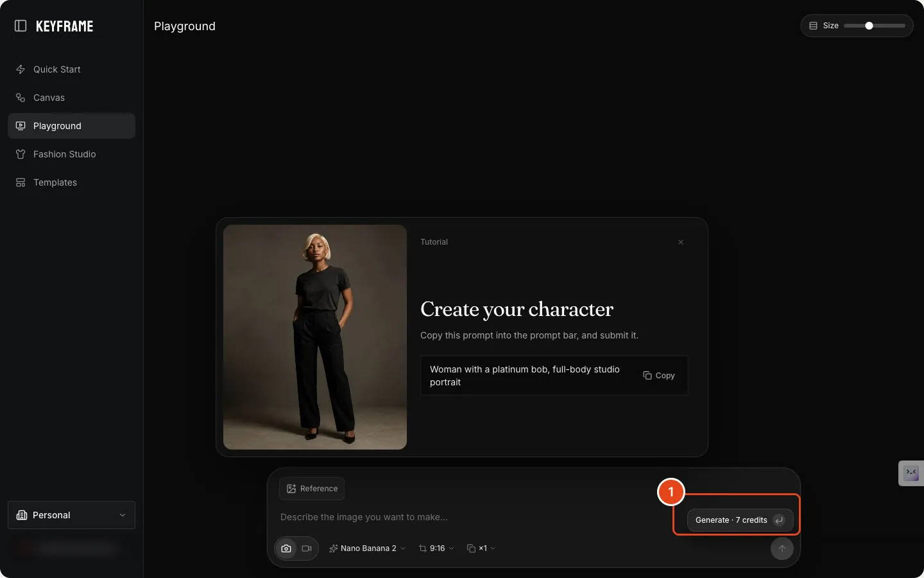924x578 pixels.
Task: Open the tutorial character portrait thumbnail
Action: (x=315, y=337)
